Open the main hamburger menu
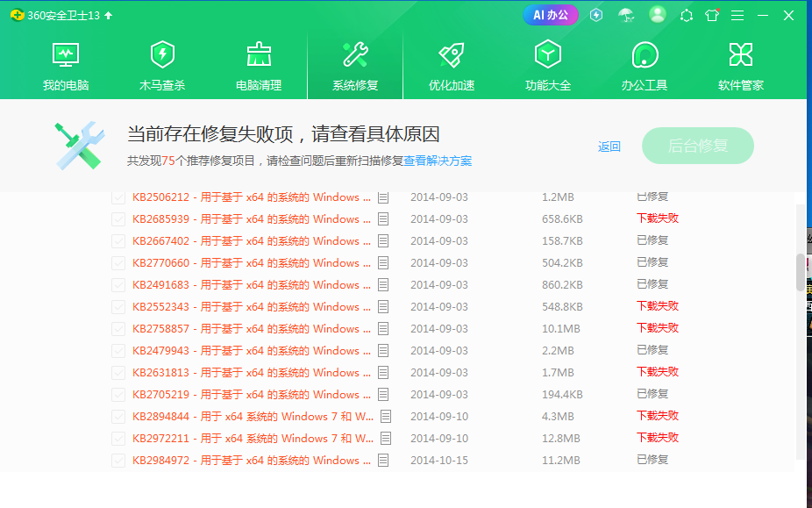 737,15
